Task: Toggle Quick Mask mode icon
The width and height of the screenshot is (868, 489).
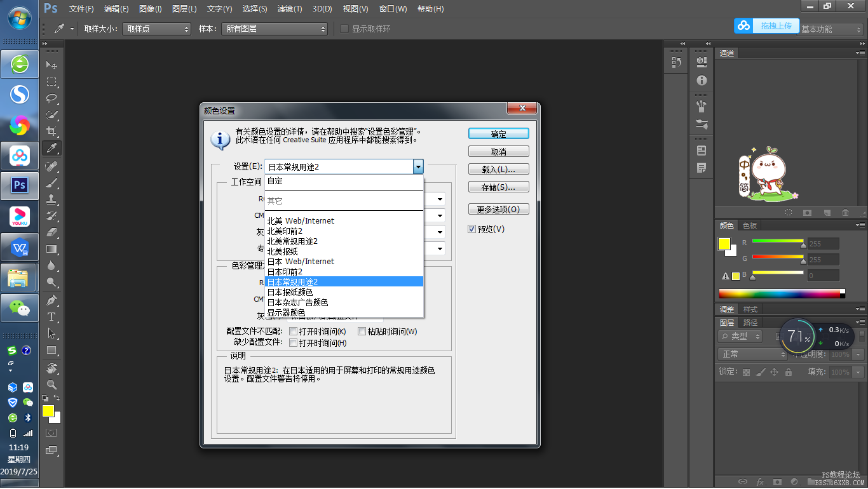Action: (x=51, y=432)
